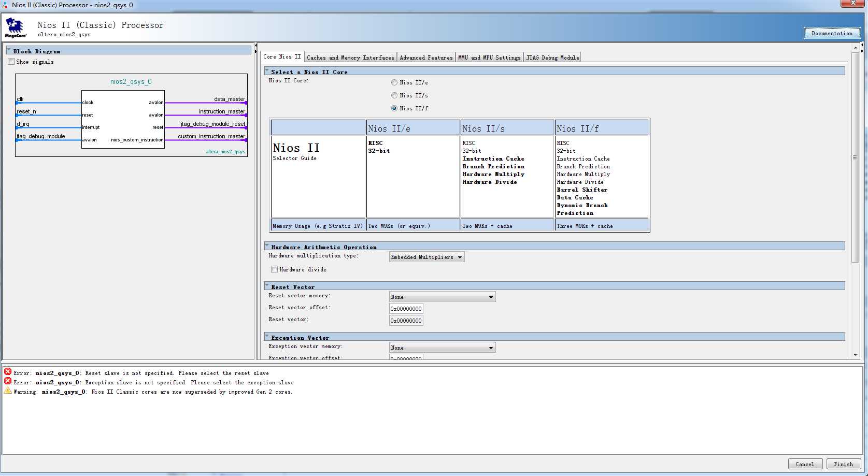
Task: Collapse the Block Diagram section
Action: point(9,50)
